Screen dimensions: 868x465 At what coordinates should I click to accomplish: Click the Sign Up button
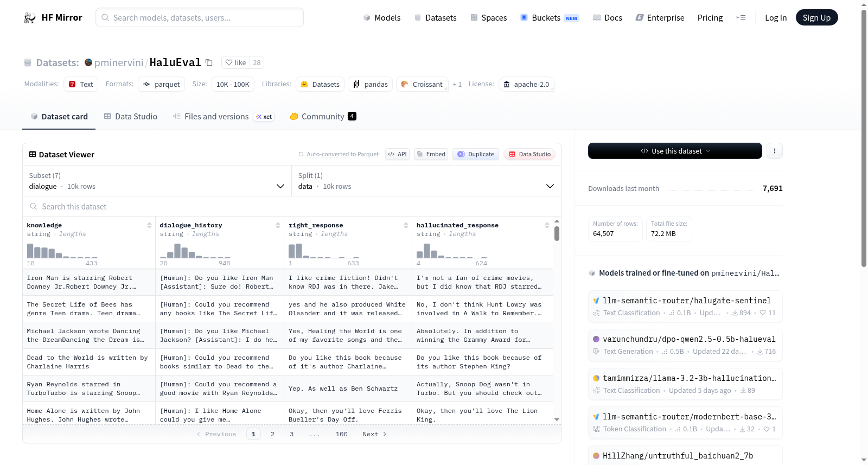[816, 18]
